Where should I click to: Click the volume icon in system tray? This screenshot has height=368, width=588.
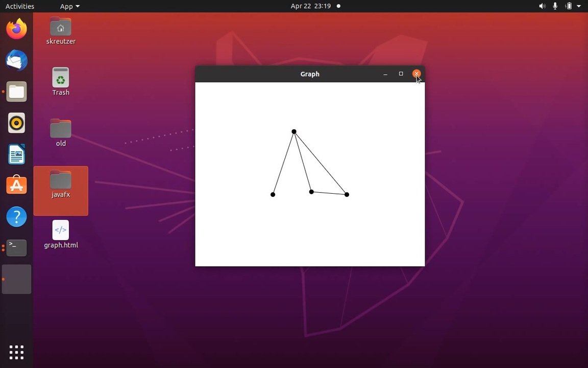(x=542, y=6)
